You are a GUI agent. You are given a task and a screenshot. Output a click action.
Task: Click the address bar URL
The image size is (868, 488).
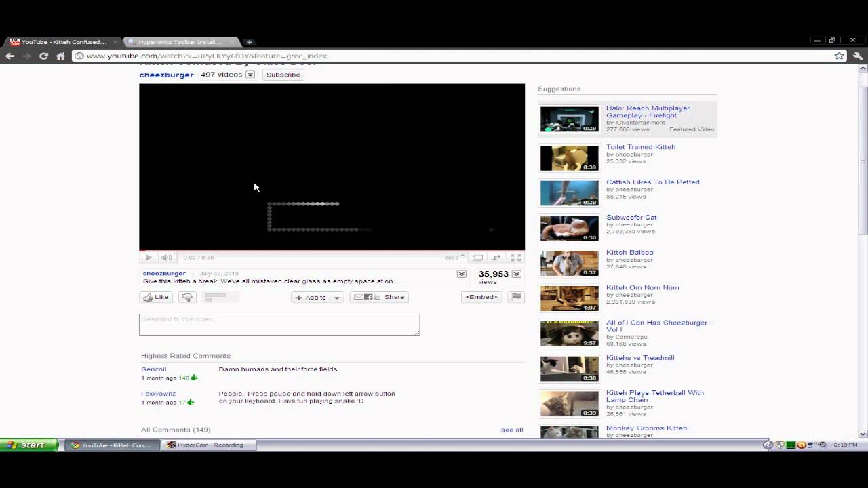207,56
